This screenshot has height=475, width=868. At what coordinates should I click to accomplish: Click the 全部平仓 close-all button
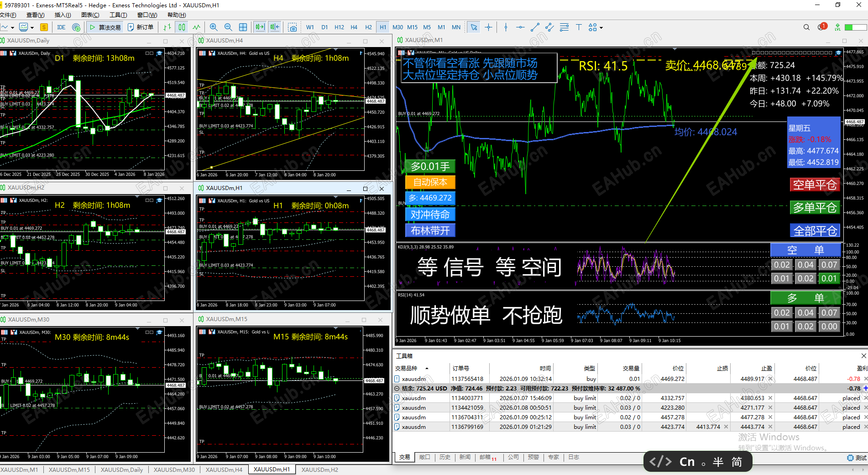[815, 231]
